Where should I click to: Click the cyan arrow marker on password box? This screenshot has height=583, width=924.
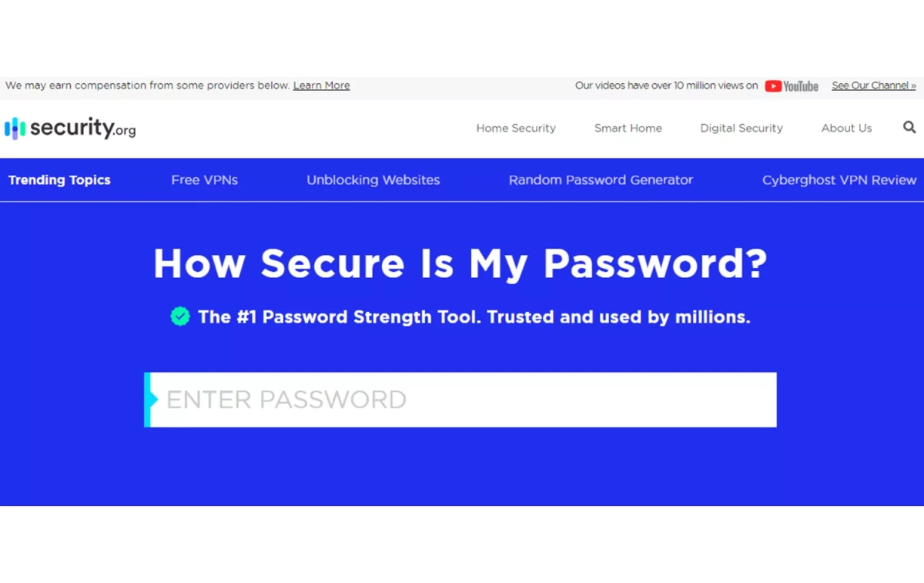pos(152,400)
